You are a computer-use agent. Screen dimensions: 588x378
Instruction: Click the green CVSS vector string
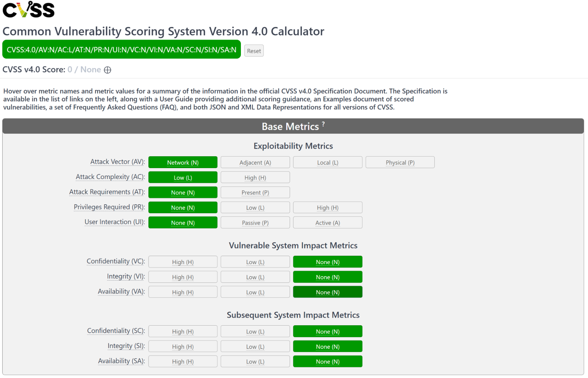121,50
